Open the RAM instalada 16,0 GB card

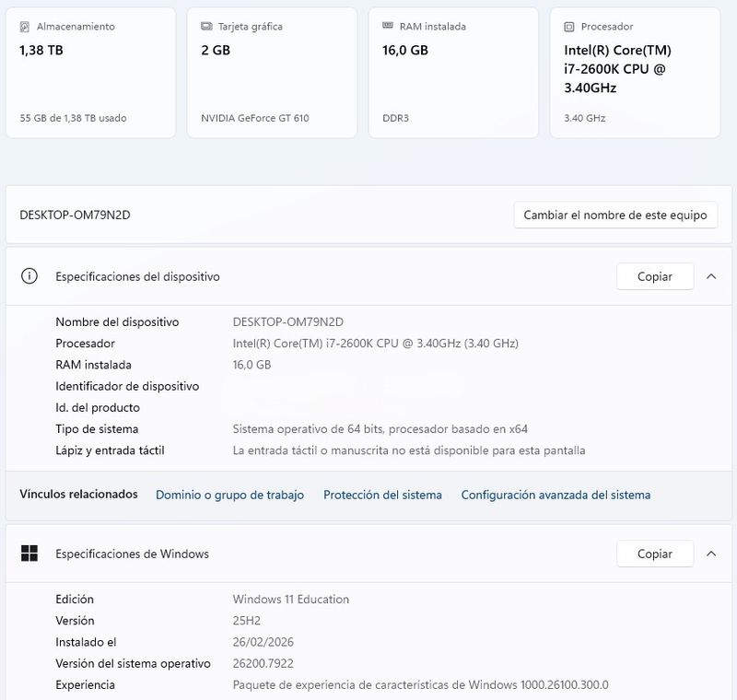[x=453, y=73]
